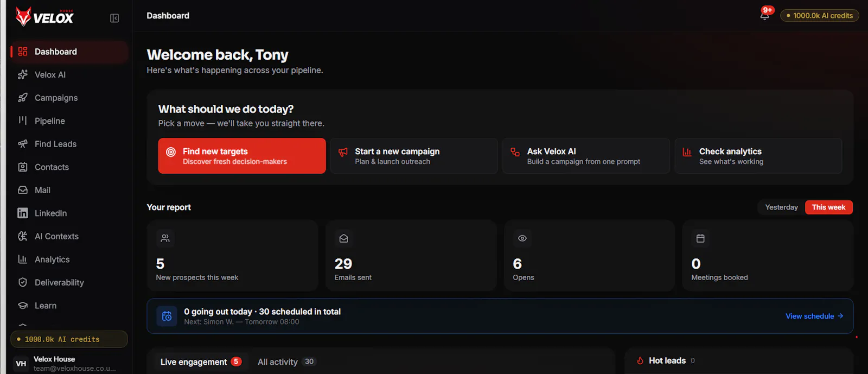
Task: Click the Analytics chart icon in sidebar
Action: coord(23,259)
